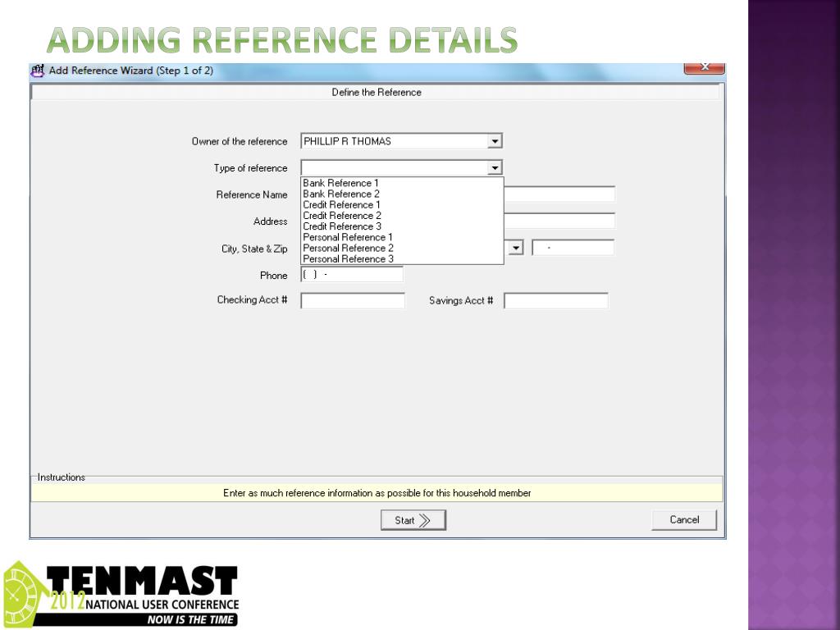Screen dimensions: 840x630
Task: Select Bank Reference 2 from the list
Action: 341,194
